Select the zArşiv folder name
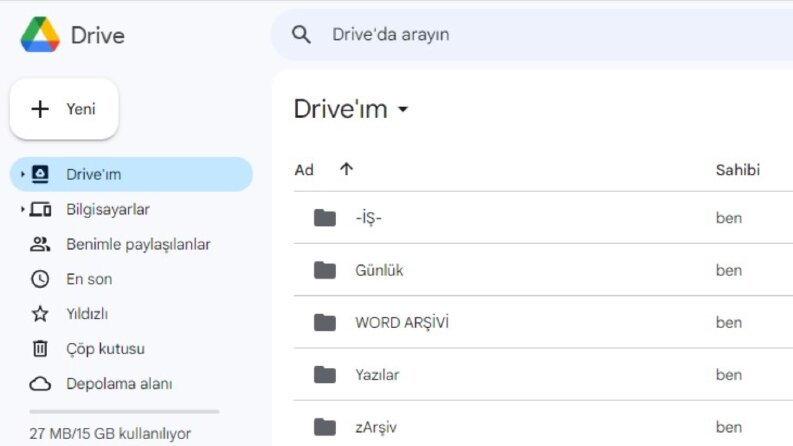This screenshot has width=793, height=446. coord(376,427)
